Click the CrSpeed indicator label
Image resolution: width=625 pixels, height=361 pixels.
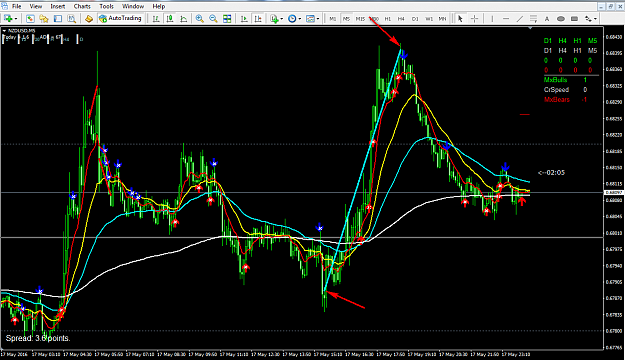click(x=556, y=90)
